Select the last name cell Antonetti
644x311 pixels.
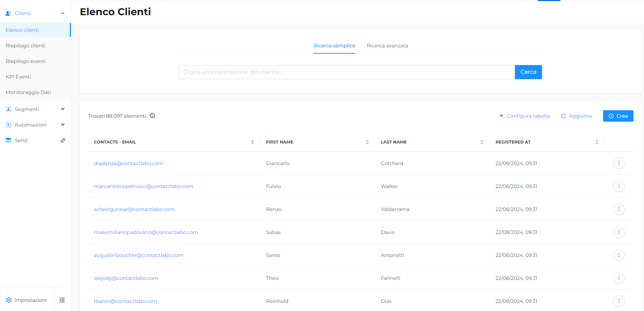[392, 255]
